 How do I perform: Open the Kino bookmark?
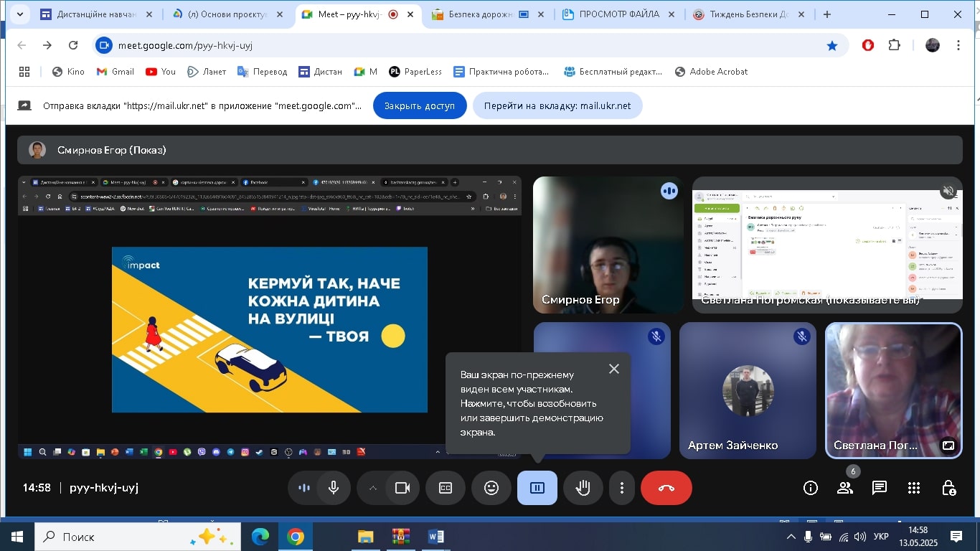click(68, 72)
